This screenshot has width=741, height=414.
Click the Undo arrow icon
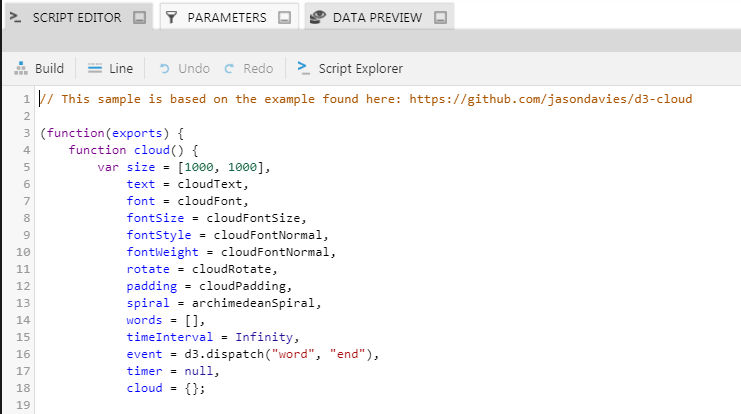(x=165, y=69)
